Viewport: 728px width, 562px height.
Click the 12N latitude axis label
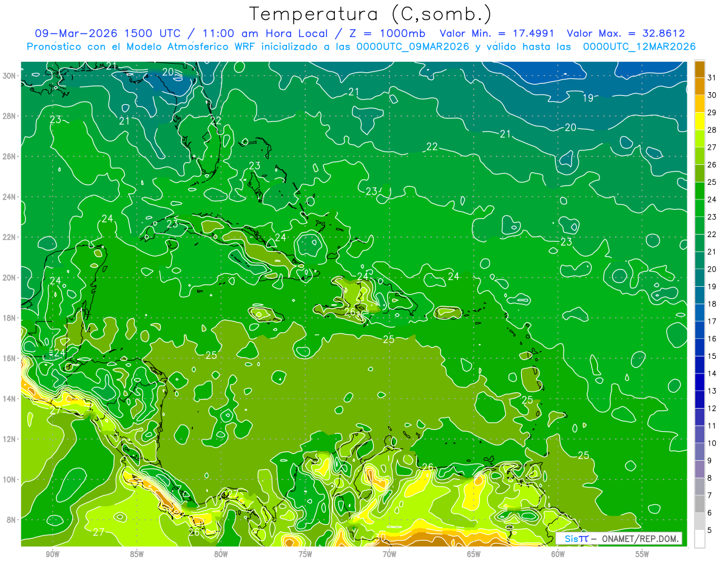click(x=10, y=438)
